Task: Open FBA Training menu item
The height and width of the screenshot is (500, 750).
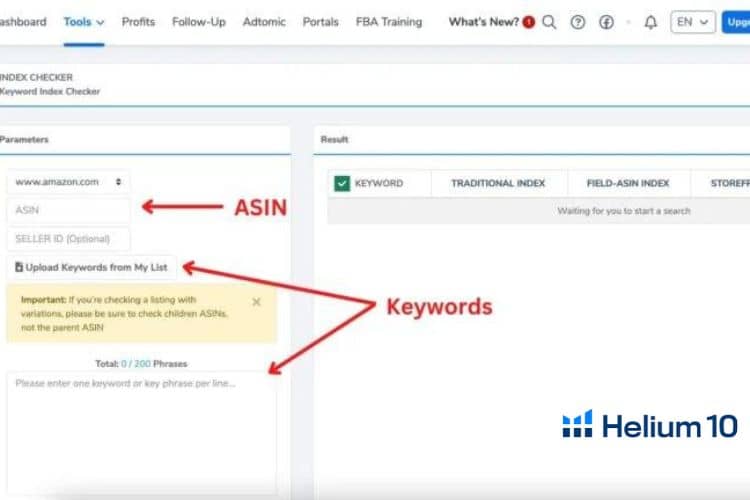Action: coord(389,22)
